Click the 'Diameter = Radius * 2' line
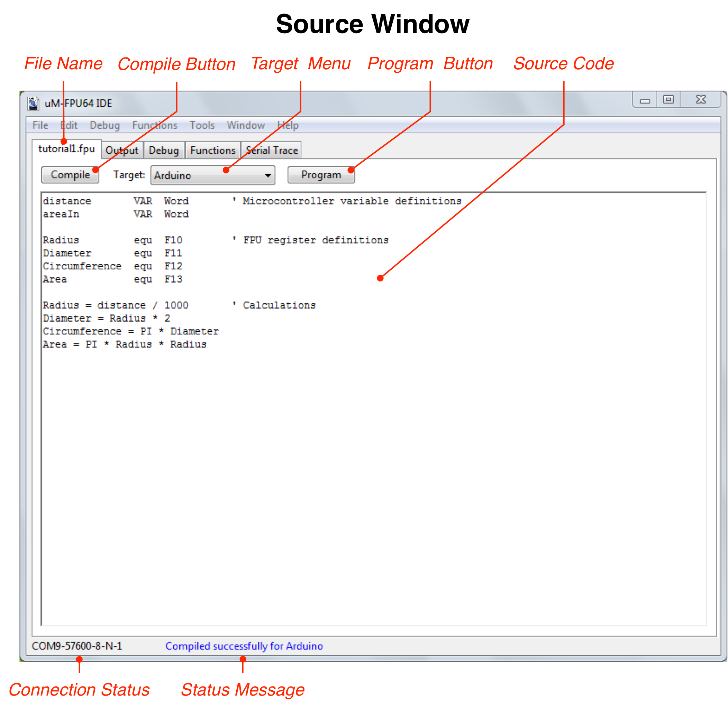 tap(107, 318)
